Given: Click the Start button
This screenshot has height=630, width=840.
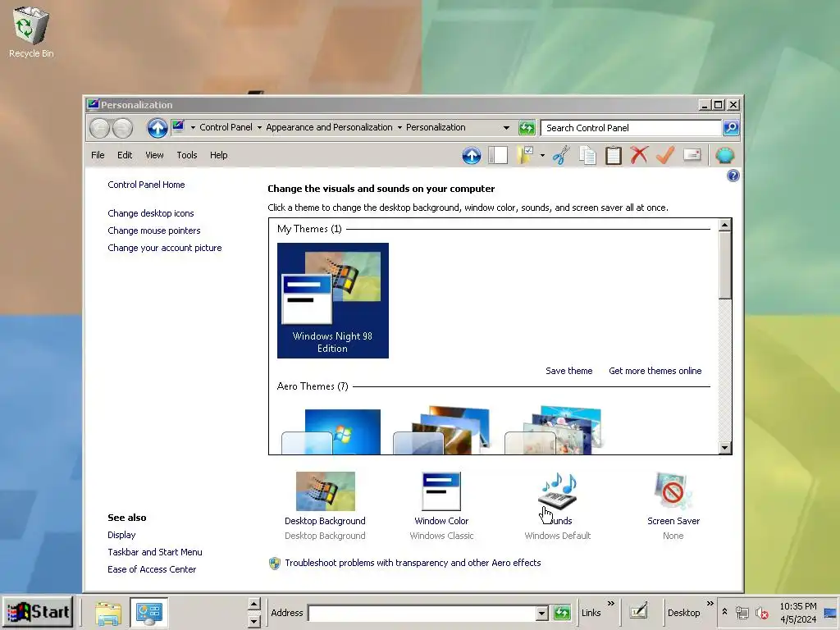Looking at the screenshot, I should coord(38,612).
